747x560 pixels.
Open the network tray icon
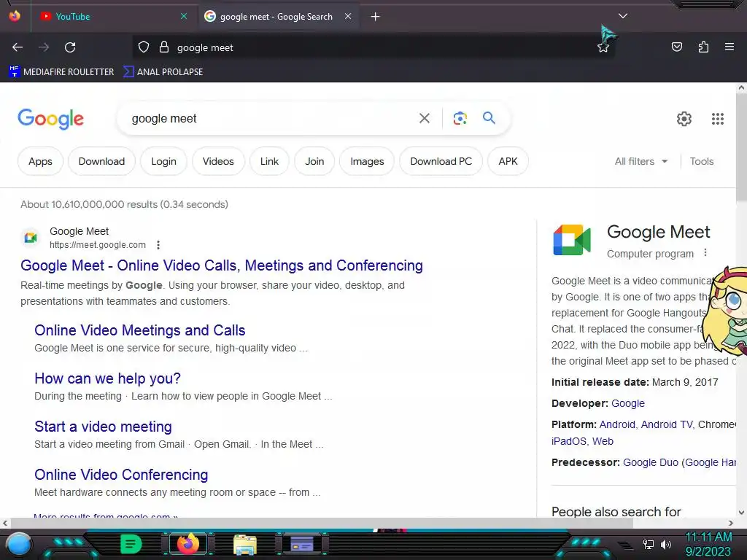click(x=649, y=544)
